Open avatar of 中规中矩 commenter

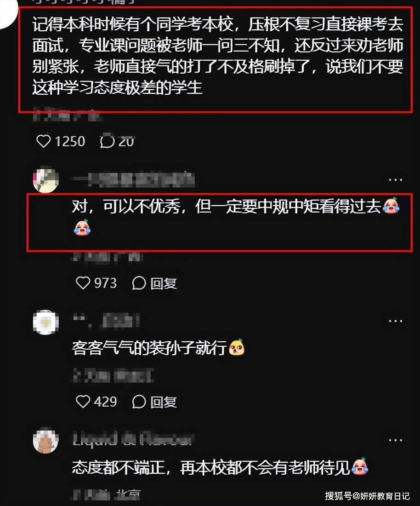46,180
